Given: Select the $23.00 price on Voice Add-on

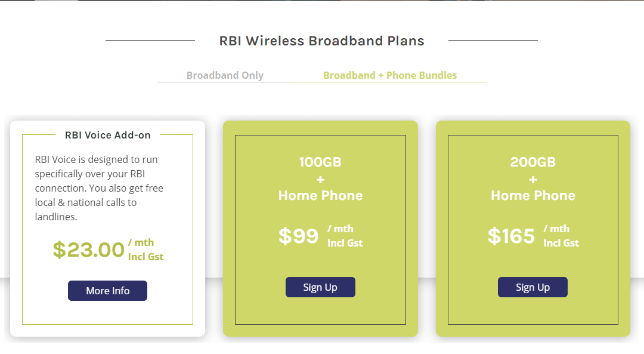Looking at the screenshot, I should (89, 250).
